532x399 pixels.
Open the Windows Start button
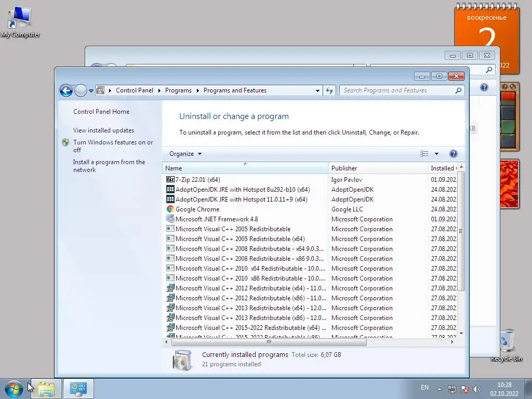tap(14, 389)
